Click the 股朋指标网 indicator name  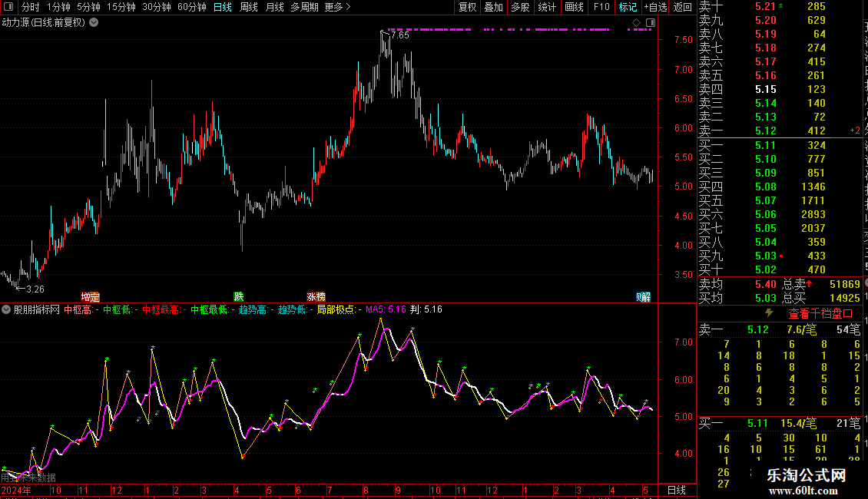[37, 310]
